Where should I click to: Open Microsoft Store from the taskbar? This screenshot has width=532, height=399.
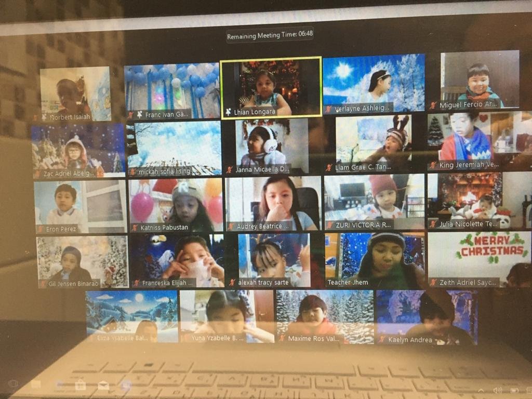[80, 385]
